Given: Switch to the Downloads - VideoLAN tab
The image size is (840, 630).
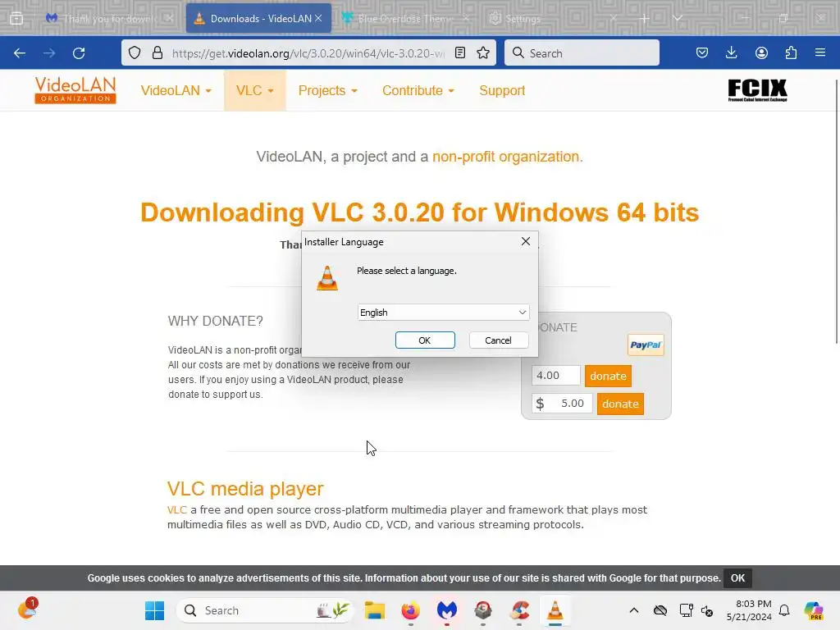Looking at the screenshot, I should [258, 18].
